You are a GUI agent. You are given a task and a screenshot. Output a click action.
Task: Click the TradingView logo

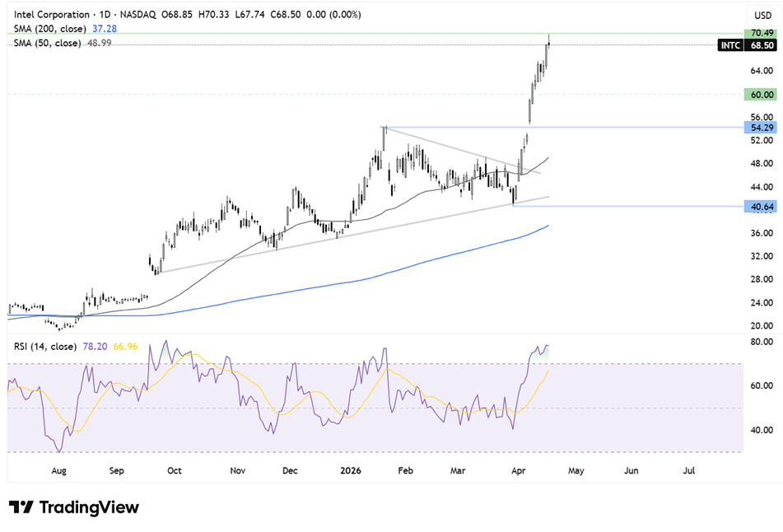[x=74, y=507]
